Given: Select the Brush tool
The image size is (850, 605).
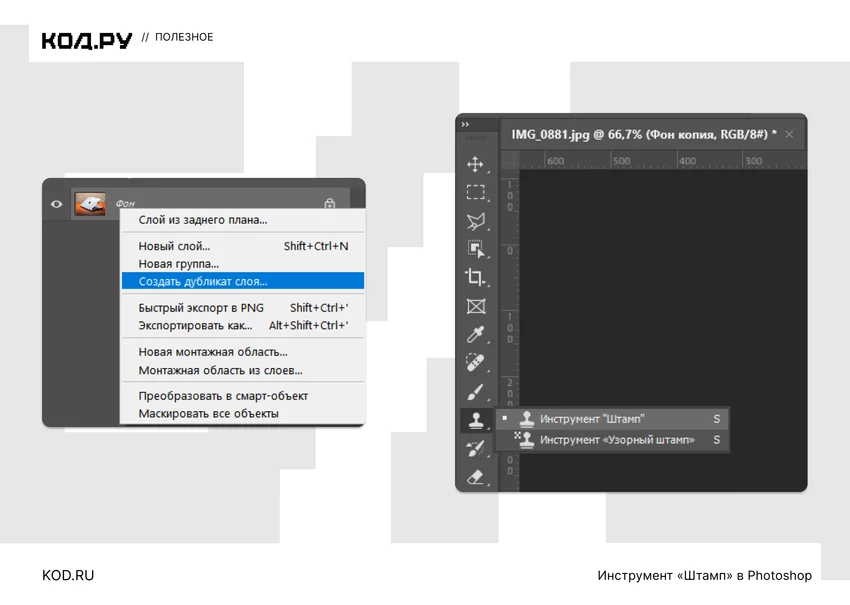Looking at the screenshot, I should coord(475,391).
